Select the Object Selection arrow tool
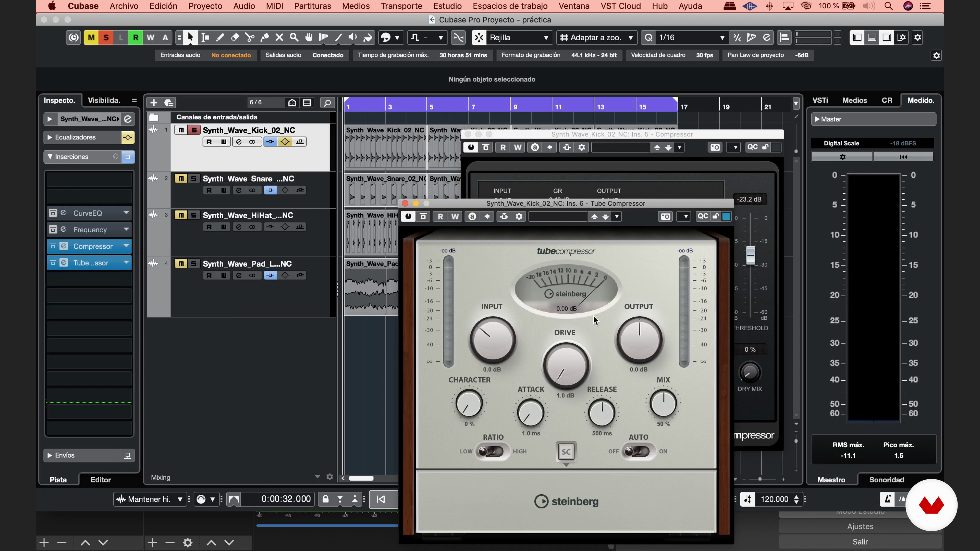The height and width of the screenshot is (551, 980). coord(190,37)
